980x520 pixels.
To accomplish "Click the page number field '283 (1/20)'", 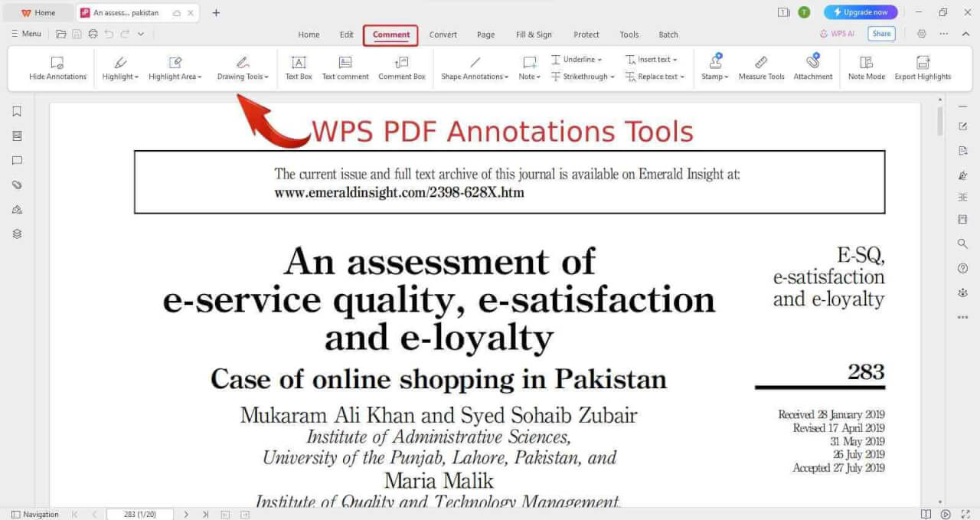I will tap(139, 514).
